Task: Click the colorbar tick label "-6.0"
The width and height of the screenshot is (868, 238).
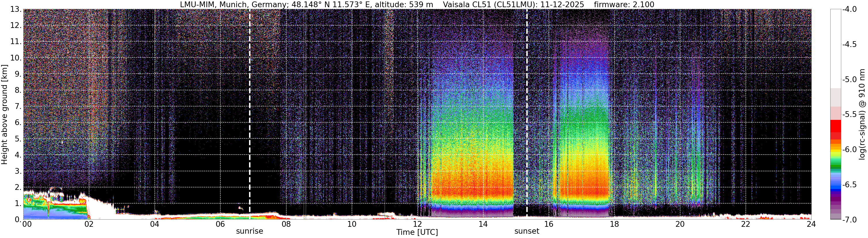Action: [x=850, y=149]
